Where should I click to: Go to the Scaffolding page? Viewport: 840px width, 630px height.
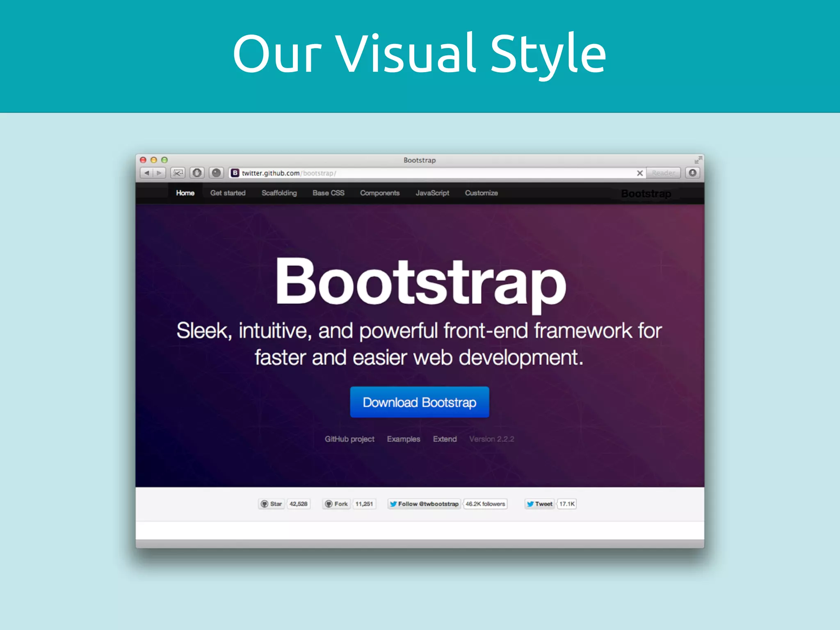tap(279, 193)
